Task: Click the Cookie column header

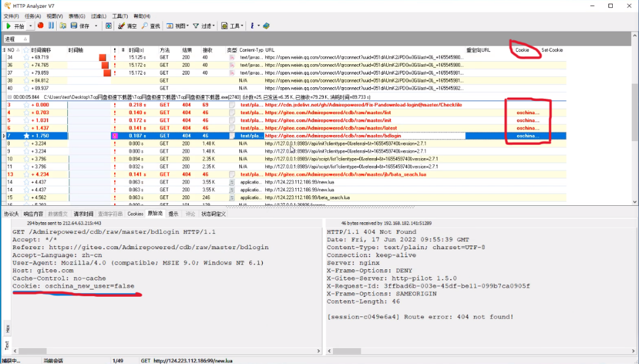Action: tap(522, 50)
